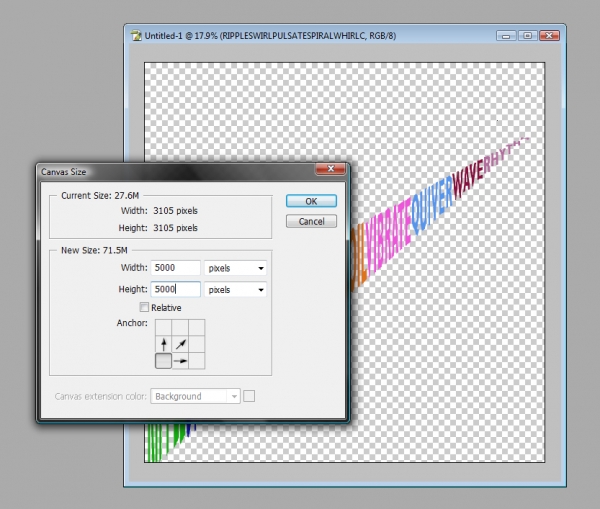Click the Current Size: 27.6M label
This screenshot has width=600, height=509.
point(100,196)
